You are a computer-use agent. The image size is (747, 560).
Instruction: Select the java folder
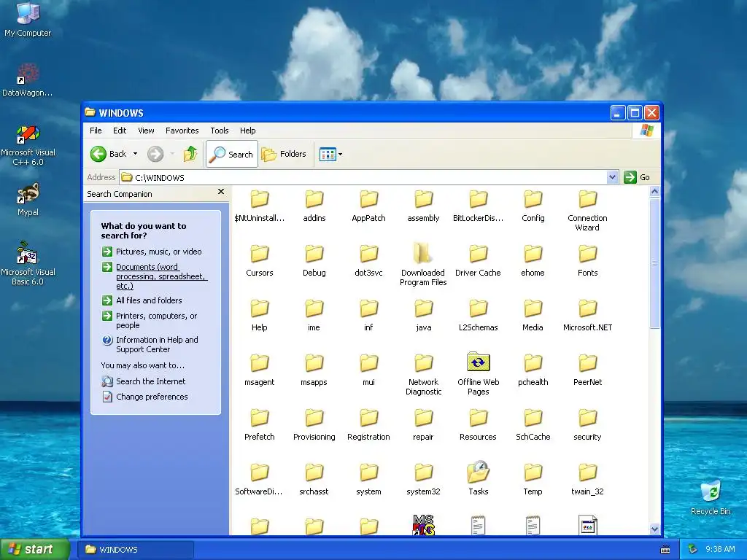pyautogui.click(x=423, y=315)
